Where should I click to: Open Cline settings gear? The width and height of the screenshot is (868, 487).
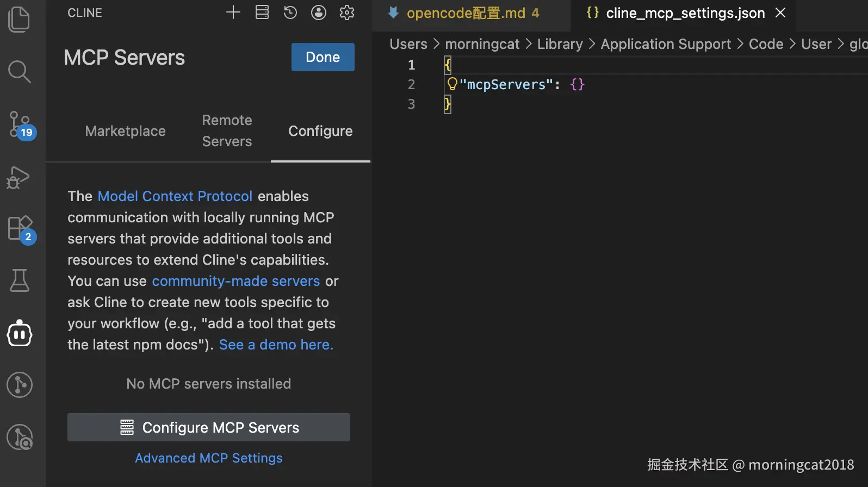pyautogui.click(x=347, y=13)
